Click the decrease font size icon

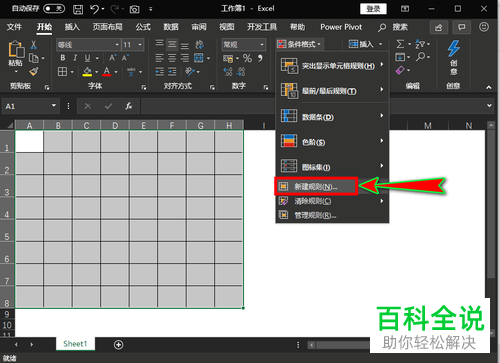click(x=125, y=58)
